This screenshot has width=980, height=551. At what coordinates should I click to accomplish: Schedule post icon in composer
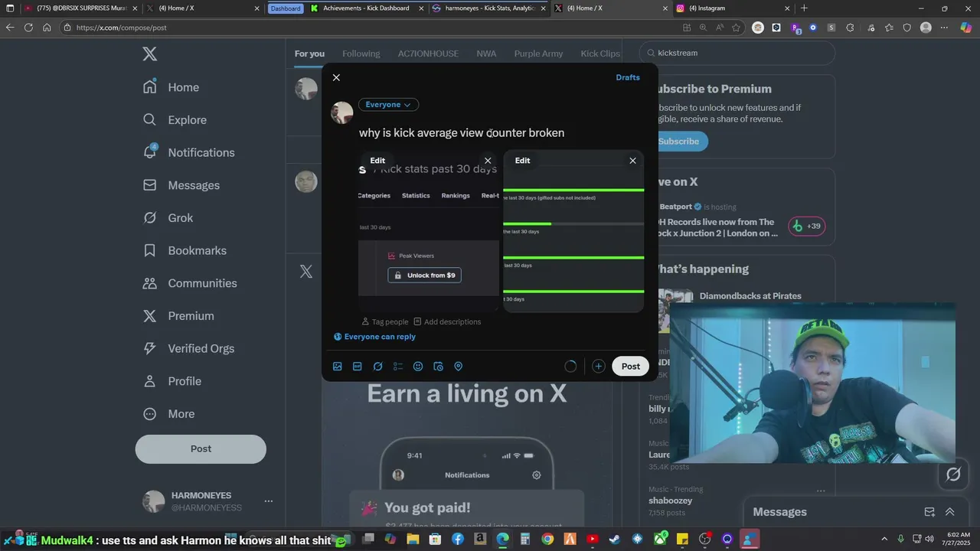point(438,367)
